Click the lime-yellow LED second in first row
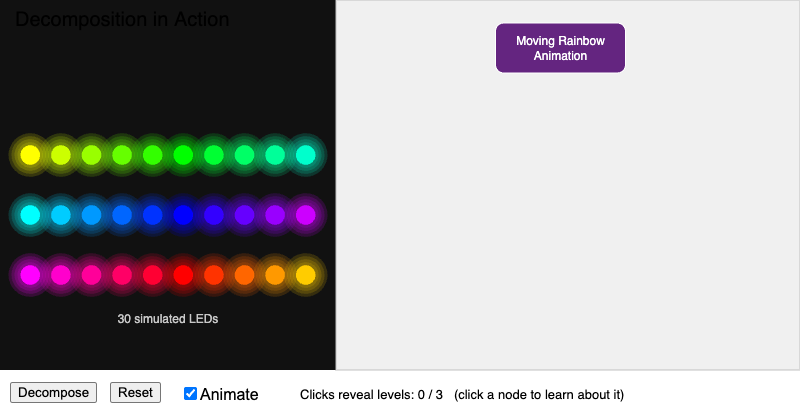This screenshot has height=420, width=800. pyautogui.click(x=61, y=155)
